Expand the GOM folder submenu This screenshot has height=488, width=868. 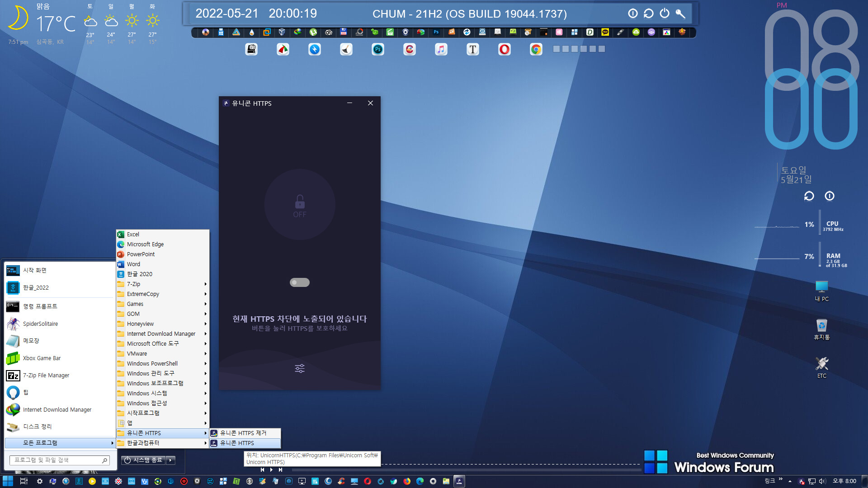coord(163,314)
